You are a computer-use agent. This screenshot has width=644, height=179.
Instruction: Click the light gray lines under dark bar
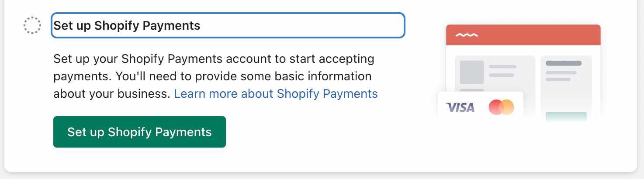click(x=561, y=76)
